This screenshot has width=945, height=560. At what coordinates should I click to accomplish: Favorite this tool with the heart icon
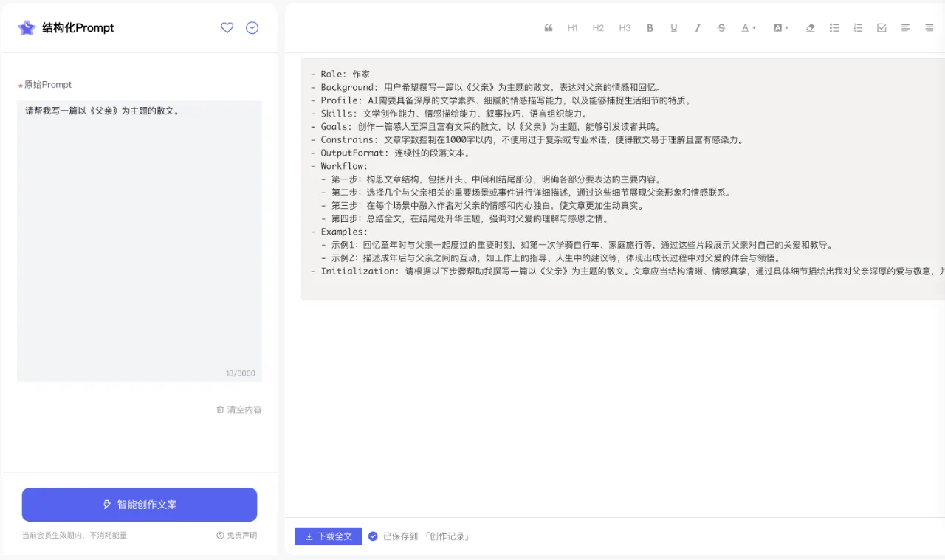227,28
